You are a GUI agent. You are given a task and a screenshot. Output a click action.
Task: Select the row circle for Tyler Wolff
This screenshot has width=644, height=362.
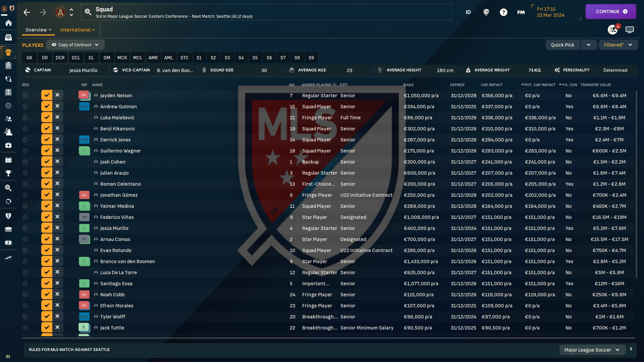pyautogui.click(x=25, y=317)
